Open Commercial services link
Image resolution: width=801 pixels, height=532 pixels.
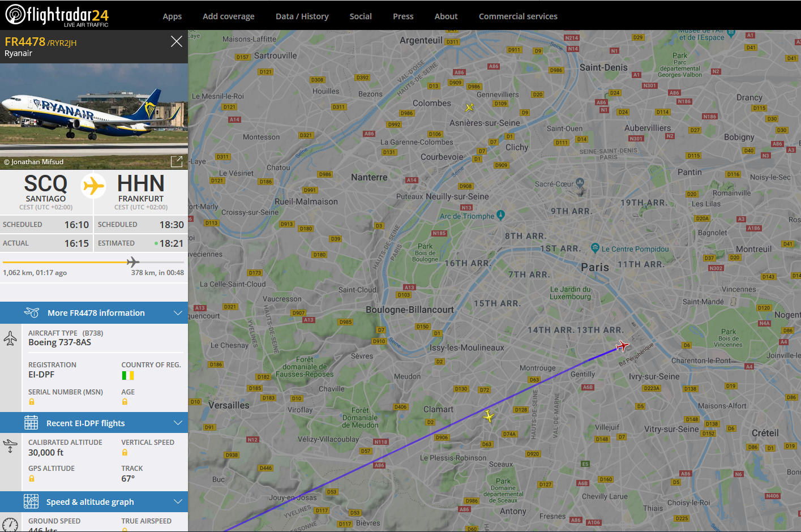tap(518, 16)
